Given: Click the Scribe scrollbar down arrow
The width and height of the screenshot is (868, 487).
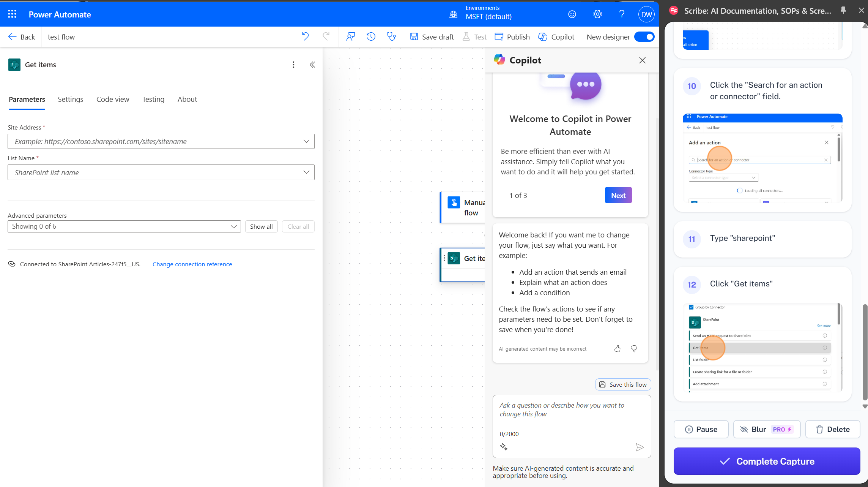Looking at the screenshot, I should [x=865, y=406].
